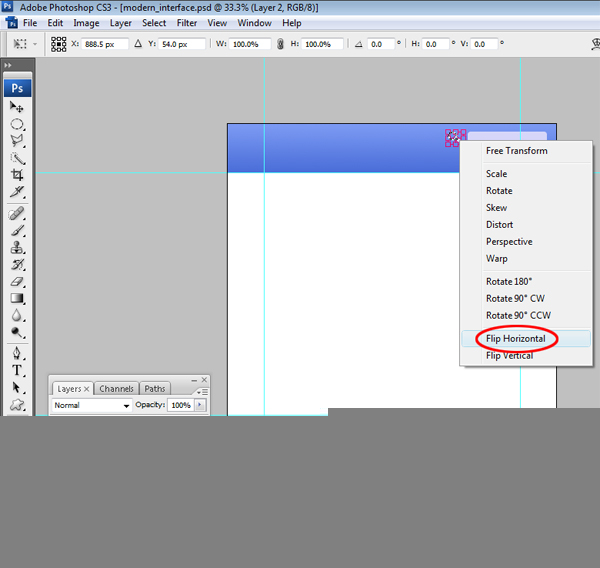
Task: Select the Eraser tool
Action: click(x=17, y=282)
